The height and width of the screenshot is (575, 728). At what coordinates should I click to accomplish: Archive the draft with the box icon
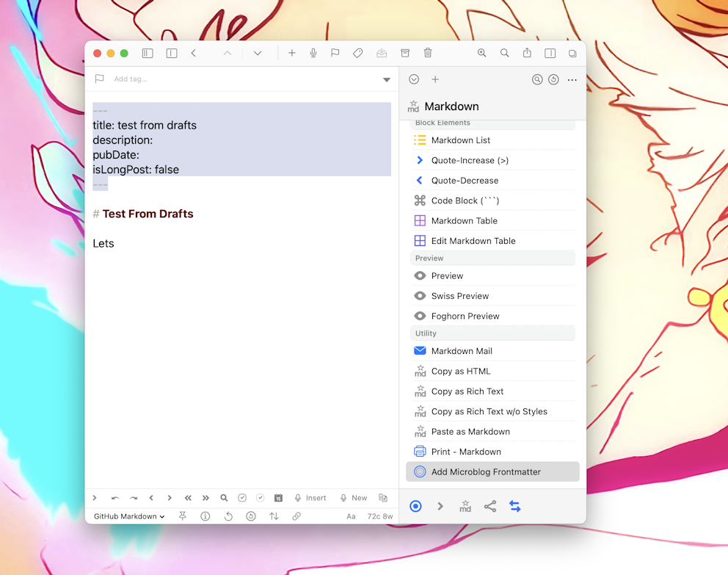[405, 54]
